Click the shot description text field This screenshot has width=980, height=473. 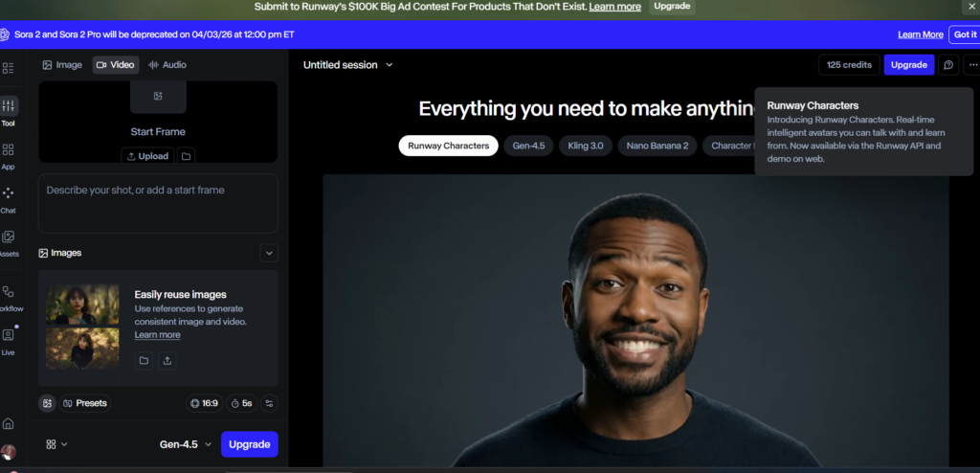tap(158, 201)
